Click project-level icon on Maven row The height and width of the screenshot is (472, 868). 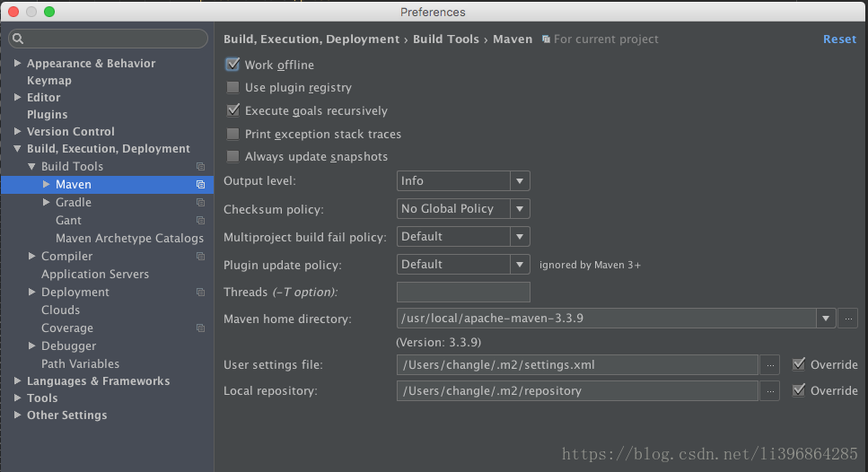tap(200, 185)
